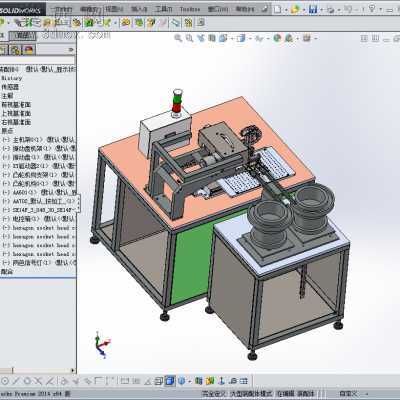The width and height of the screenshot is (400, 400).
Task: Open the 窗口 (Window) menu
Action: tap(218, 9)
